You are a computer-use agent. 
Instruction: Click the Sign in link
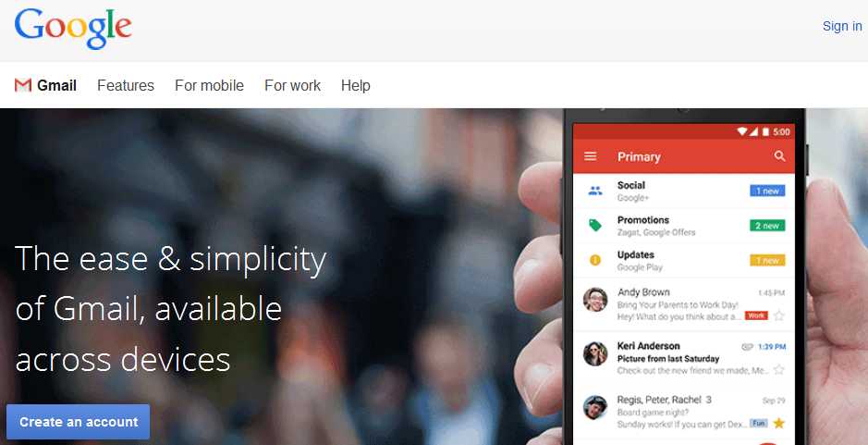[x=842, y=26]
